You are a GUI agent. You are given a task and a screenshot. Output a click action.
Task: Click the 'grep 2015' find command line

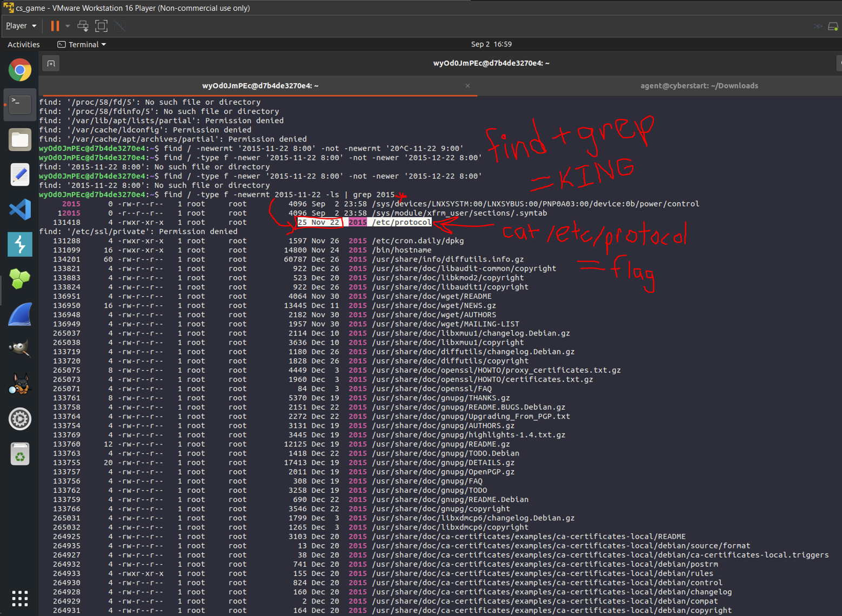point(217,195)
